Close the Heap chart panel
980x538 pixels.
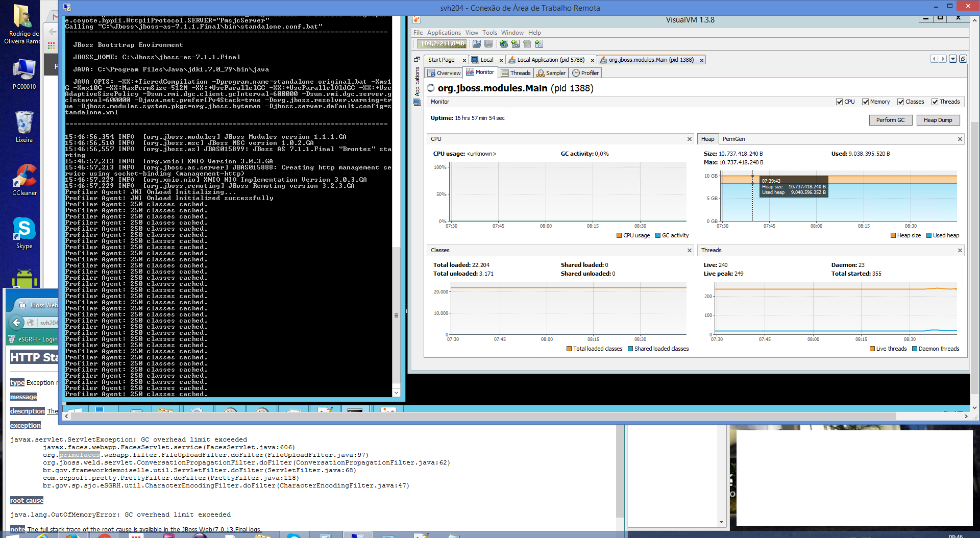(x=960, y=139)
